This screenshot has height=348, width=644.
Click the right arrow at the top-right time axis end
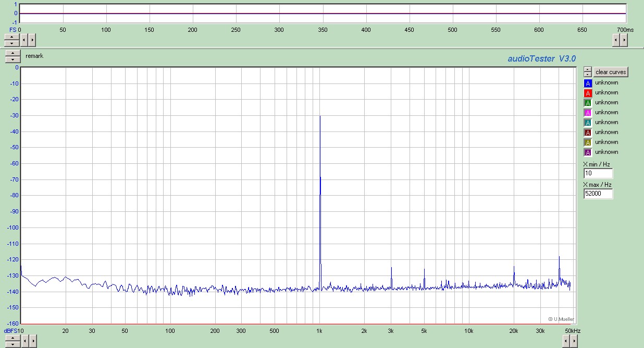624,40
